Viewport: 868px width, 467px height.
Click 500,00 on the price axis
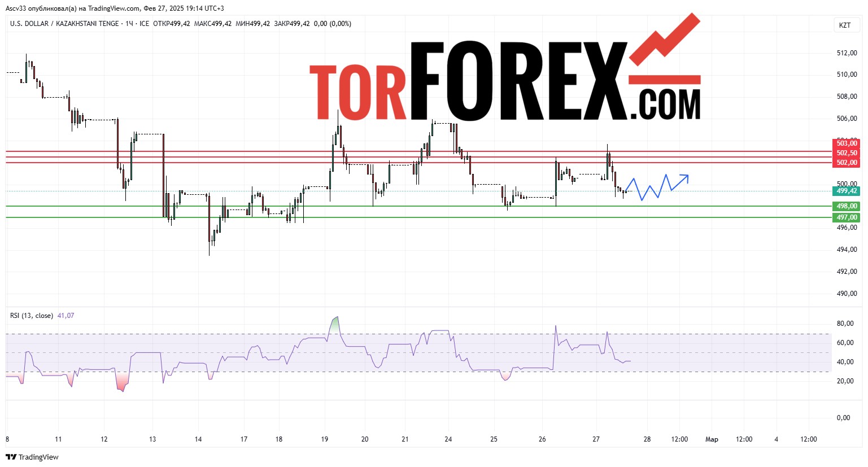(x=847, y=184)
